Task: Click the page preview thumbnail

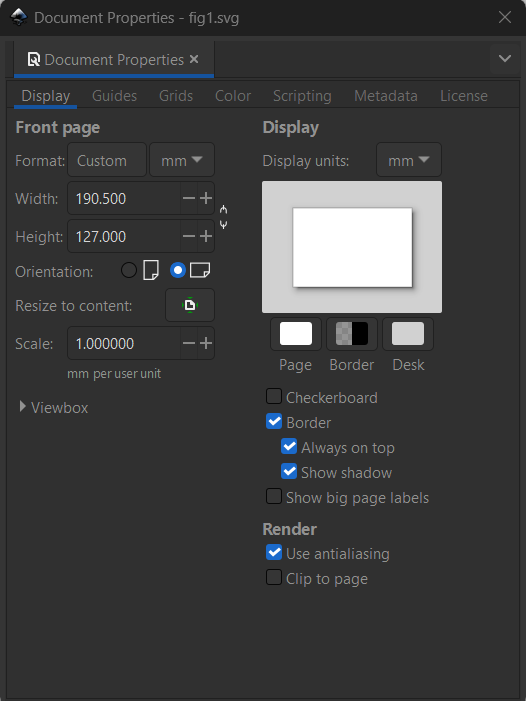Action: (352, 247)
